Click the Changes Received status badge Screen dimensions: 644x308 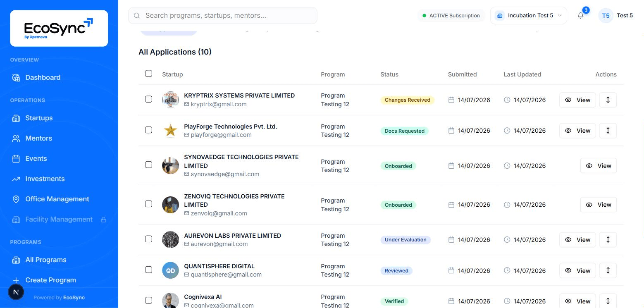pyautogui.click(x=407, y=100)
